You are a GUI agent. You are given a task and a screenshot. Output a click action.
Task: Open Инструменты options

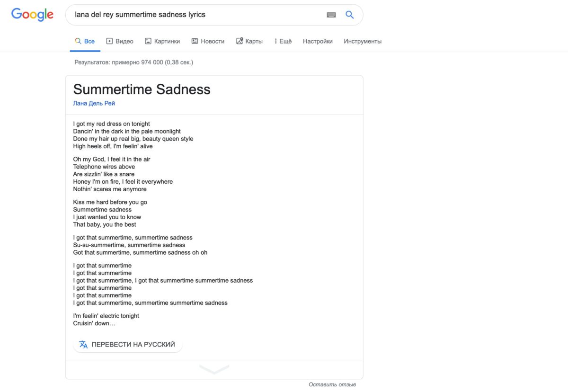pos(363,41)
